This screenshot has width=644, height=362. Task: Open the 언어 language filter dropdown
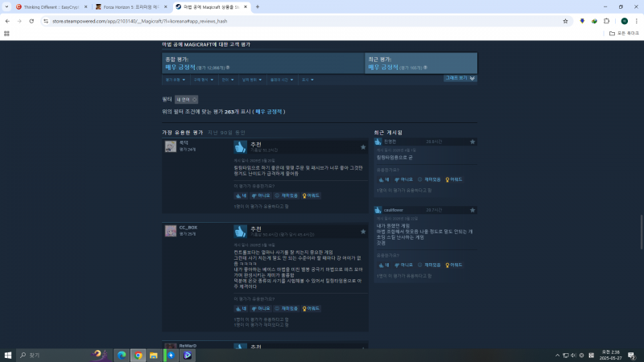point(228,80)
